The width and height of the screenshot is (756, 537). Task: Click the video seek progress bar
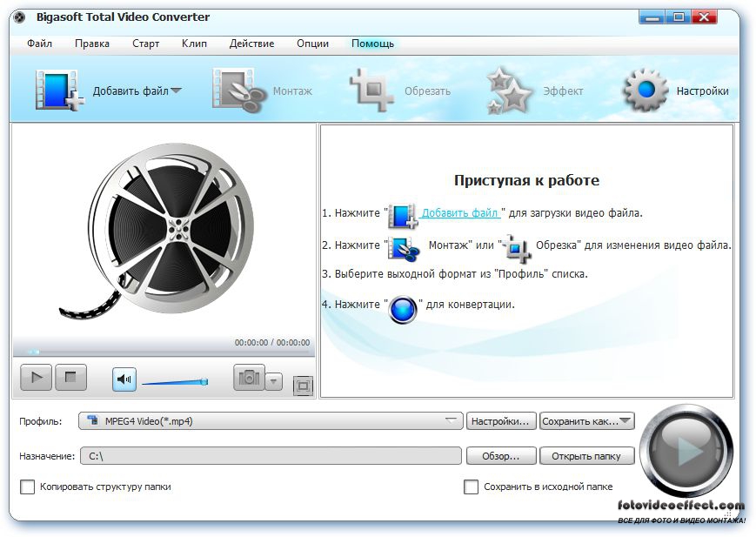[x=164, y=352]
